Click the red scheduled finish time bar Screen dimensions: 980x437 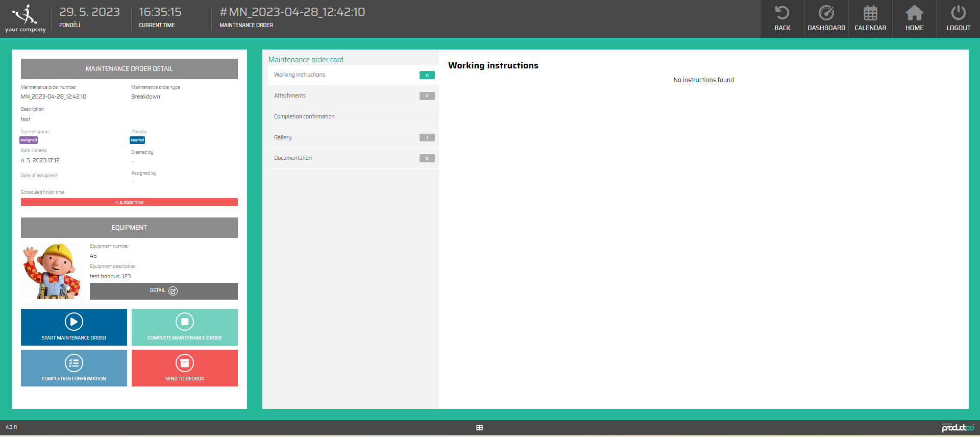[x=129, y=202]
